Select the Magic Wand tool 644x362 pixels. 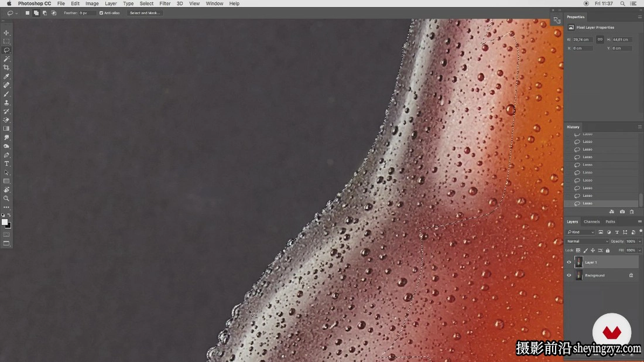pos(6,59)
